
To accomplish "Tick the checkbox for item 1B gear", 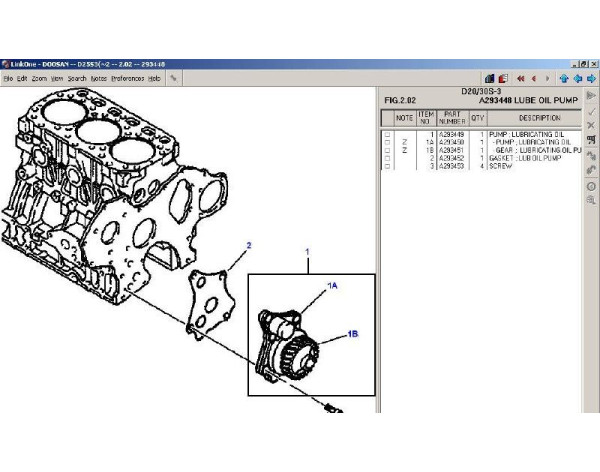I will pyautogui.click(x=388, y=150).
